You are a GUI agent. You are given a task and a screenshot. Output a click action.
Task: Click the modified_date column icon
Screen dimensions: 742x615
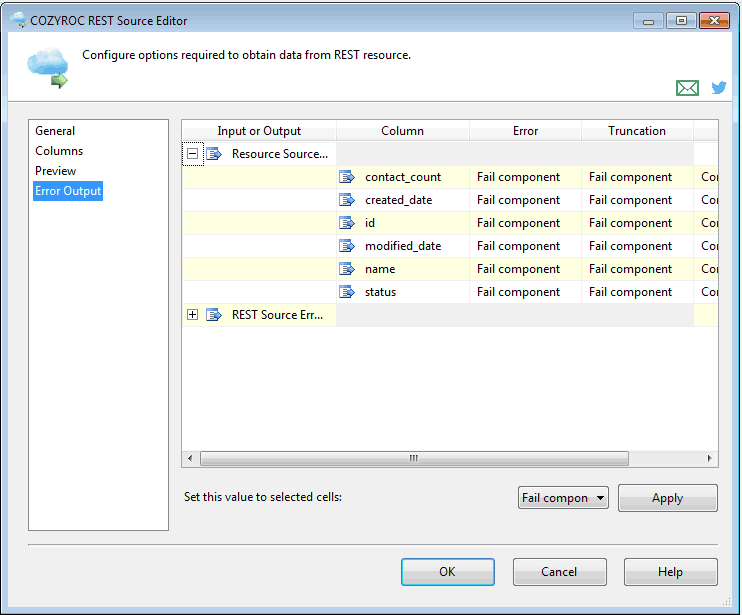(347, 246)
